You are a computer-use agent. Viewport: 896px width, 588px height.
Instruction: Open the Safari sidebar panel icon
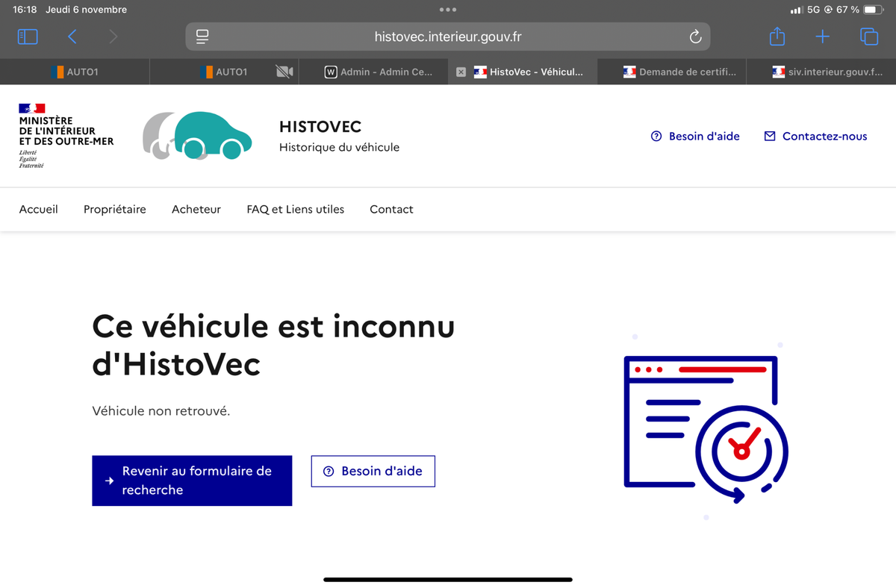pos(28,37)
